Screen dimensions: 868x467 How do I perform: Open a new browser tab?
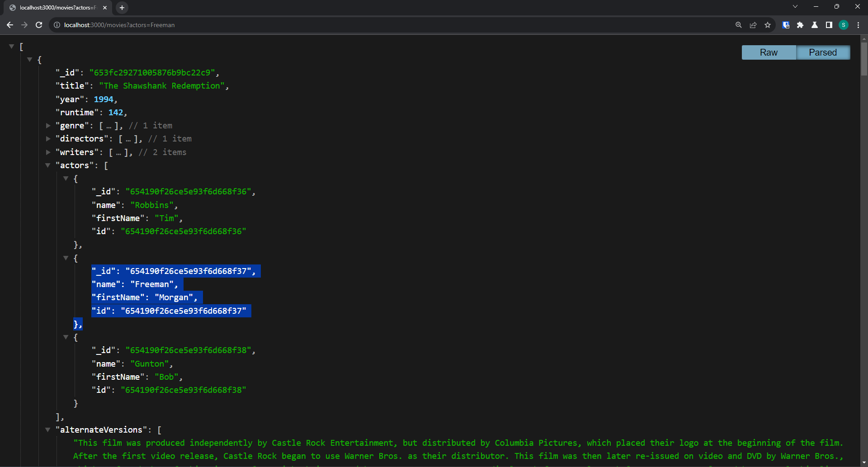(x=122, y=8)
